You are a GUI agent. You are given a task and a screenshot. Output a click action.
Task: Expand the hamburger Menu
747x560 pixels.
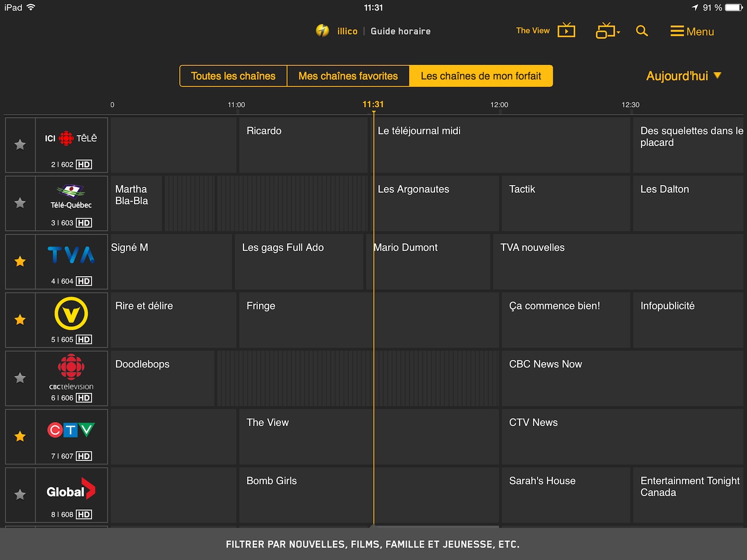[x=692, y=32]
